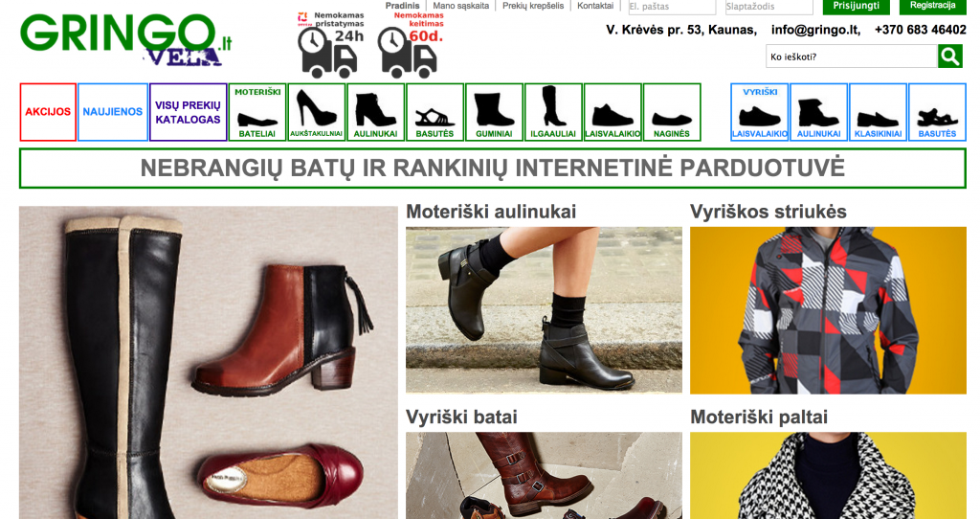Image resolution: width=980 pixels, height=519 pixels.
Task: Open the men's Basutės sandals category
Action: 937,112
